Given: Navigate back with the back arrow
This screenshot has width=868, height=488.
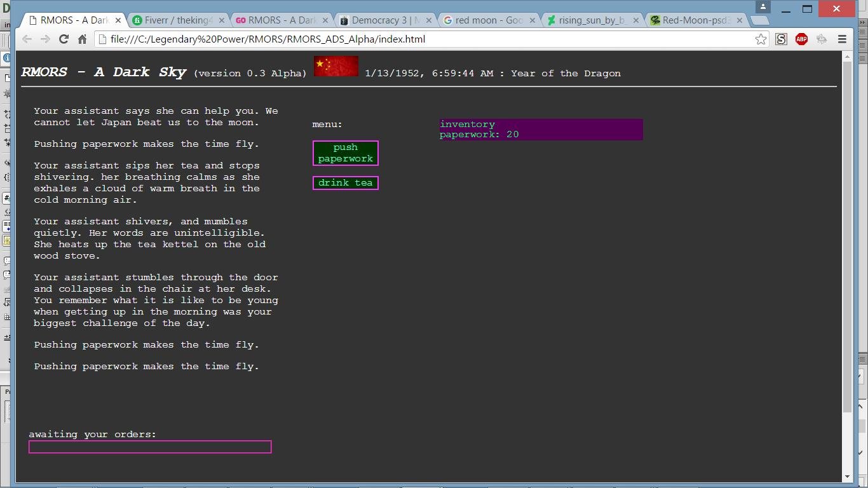Looking at the screenshot, I should click(x=27, y=39).
